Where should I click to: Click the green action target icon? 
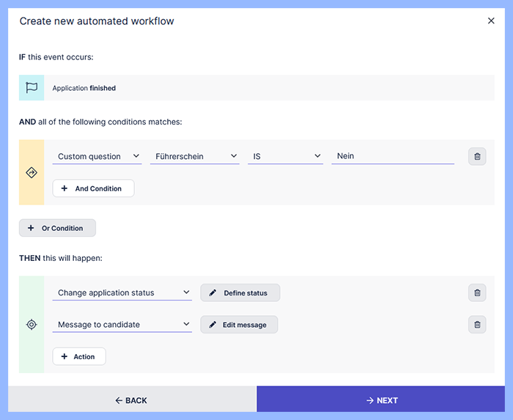click(32, 324)
